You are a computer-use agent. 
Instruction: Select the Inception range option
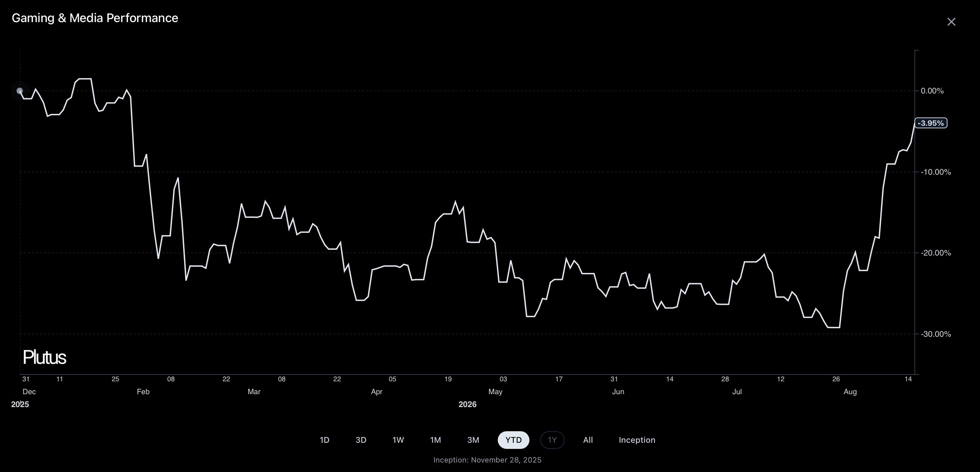[637, 440]
